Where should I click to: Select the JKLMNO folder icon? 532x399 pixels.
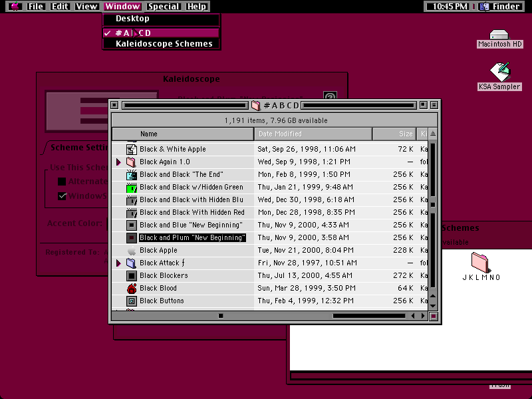click(480, 262)
